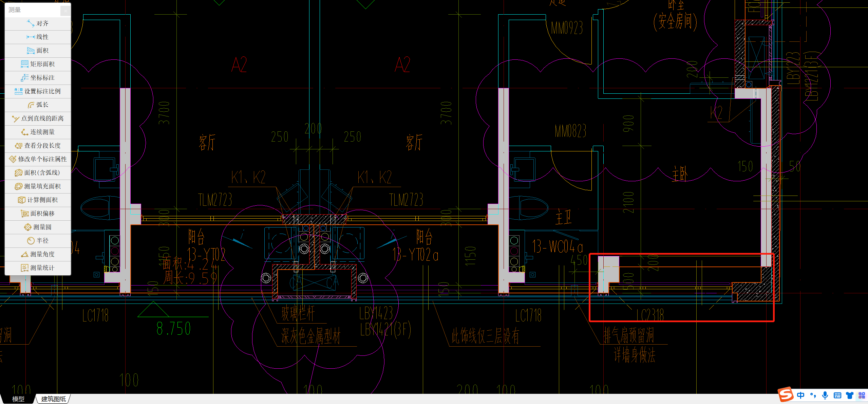This screenshot has width=868, height=404.
Task: Click the 周长:9.59 annotation text
Action: (190, 278)
